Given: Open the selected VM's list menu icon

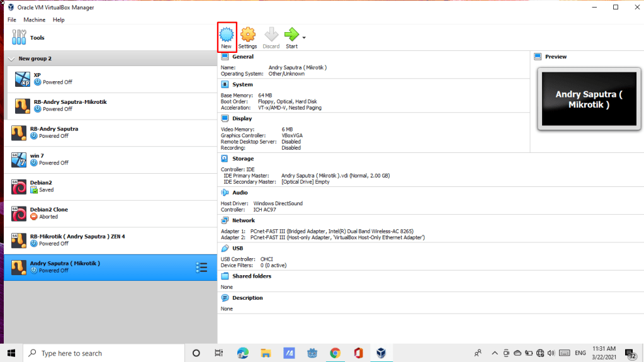Looking at the screenshot, I should click(201, 268).
